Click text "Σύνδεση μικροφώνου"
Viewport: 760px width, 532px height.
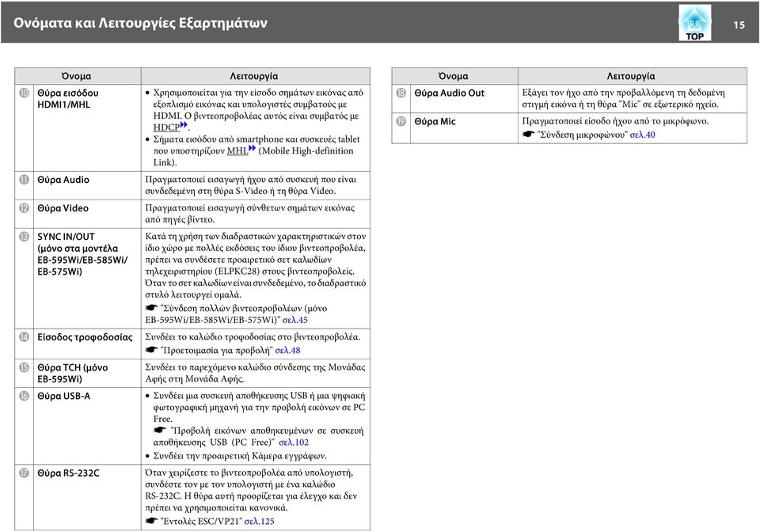[582, 135]
